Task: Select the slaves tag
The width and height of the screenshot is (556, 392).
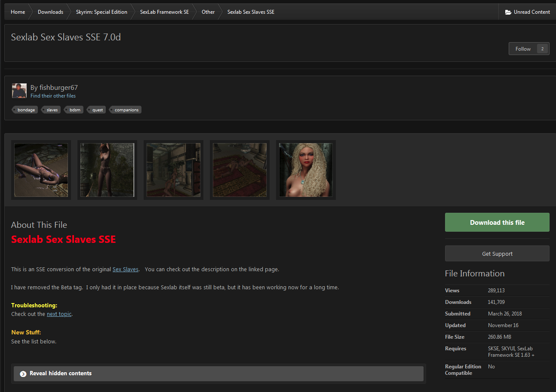Action: [51, 110]
